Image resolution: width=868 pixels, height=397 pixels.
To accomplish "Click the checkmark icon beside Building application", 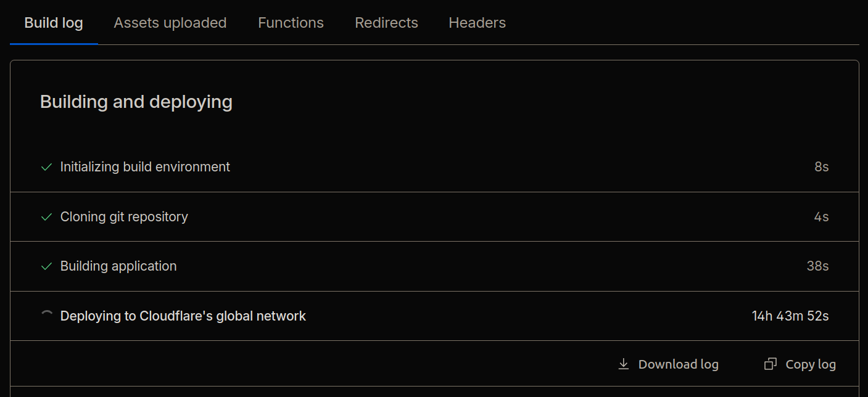I will [46, 266].
